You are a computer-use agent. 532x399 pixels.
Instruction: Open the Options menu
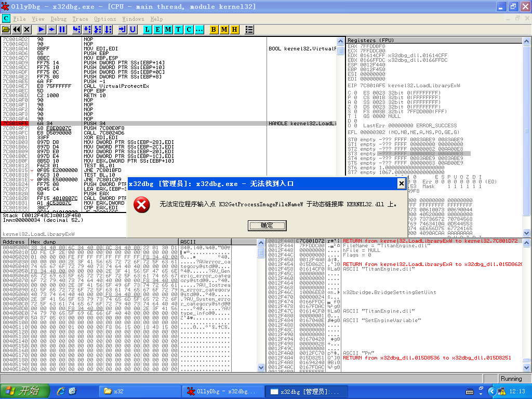point(105,19)
